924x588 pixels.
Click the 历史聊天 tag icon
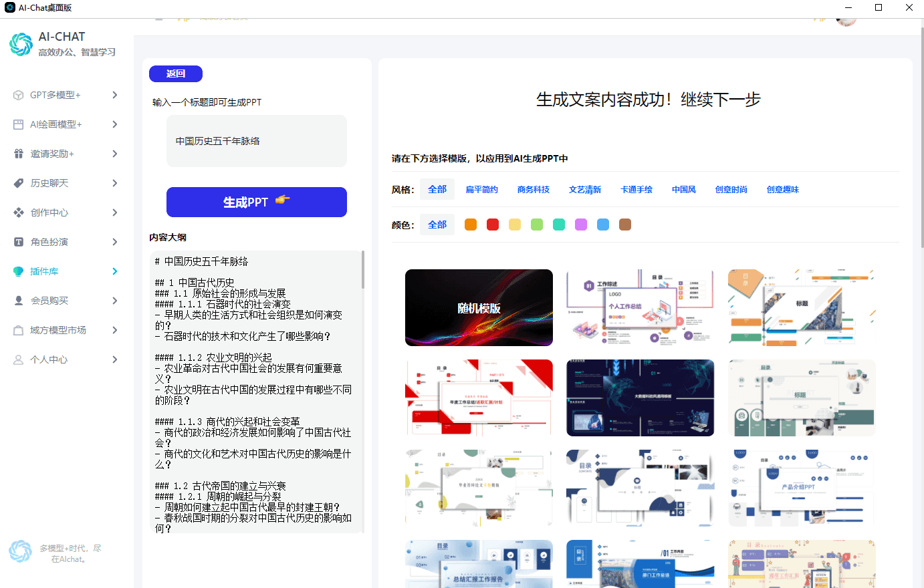coord(19,183)
